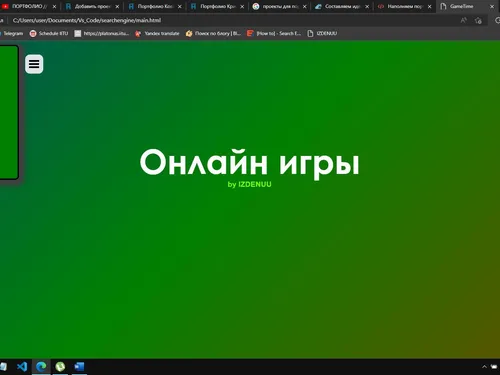Switch to the проекты для Google tab
500x375 pixels.
click(279, 6)
